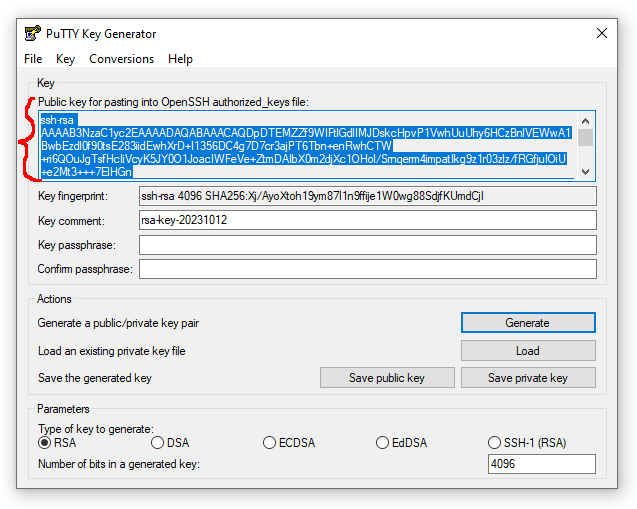Click the public key box scrollbar
Image resolution: width=637 pixels, height=509 pixels.
pos(586,145)
